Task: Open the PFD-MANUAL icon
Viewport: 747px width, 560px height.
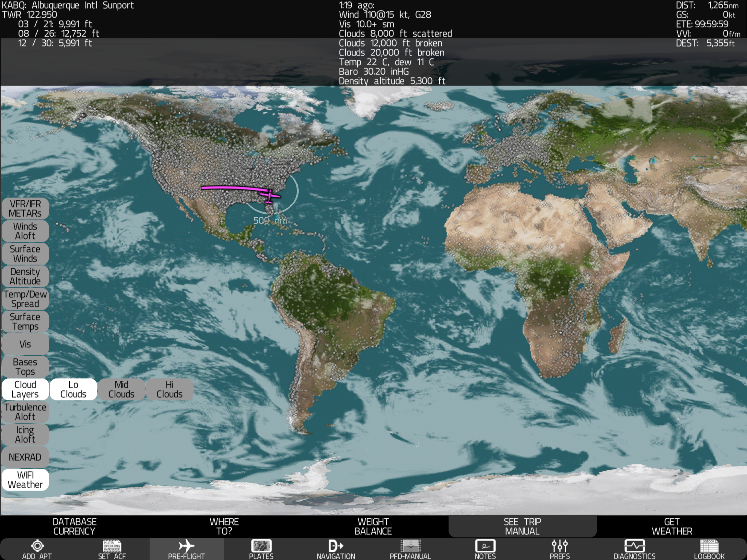Action: 410,546
